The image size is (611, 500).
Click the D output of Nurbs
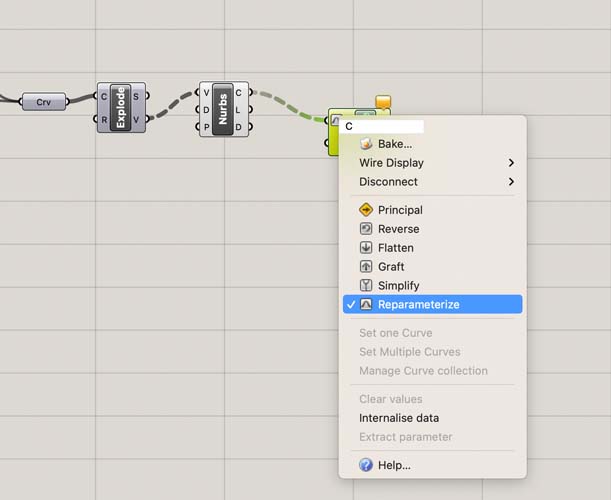tap(238, 127)
